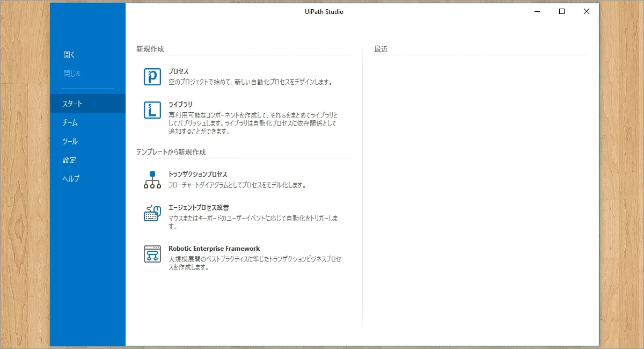The image size is (644, 349).
Task: Maximize the UiPath Studio window
Action: click(562, 11)
